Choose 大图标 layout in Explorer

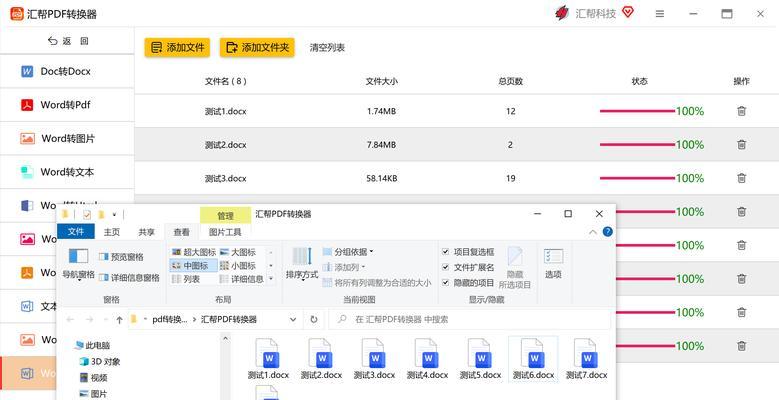click(x=238, y=252)
